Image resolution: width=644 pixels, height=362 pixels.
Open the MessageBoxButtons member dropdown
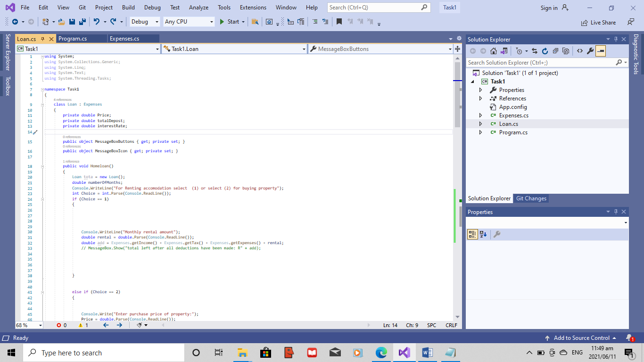pos(381,49)
